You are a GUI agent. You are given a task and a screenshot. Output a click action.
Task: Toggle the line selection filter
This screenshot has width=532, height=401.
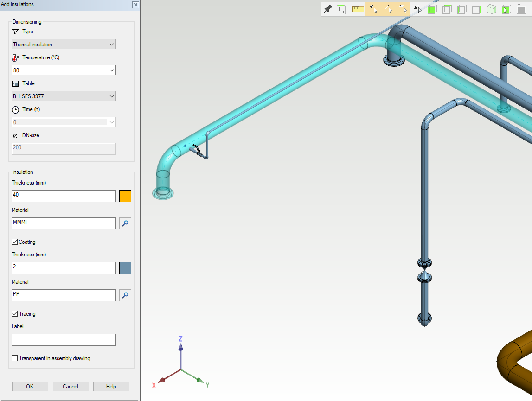point(389,9)
